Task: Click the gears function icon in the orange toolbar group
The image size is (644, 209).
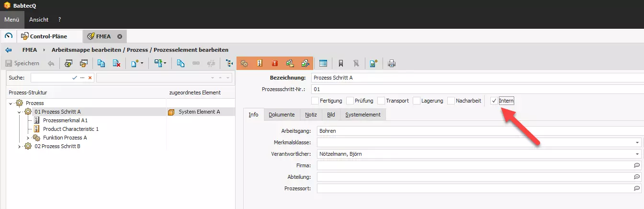Action: pyautogui.click(x=244, y=63)
